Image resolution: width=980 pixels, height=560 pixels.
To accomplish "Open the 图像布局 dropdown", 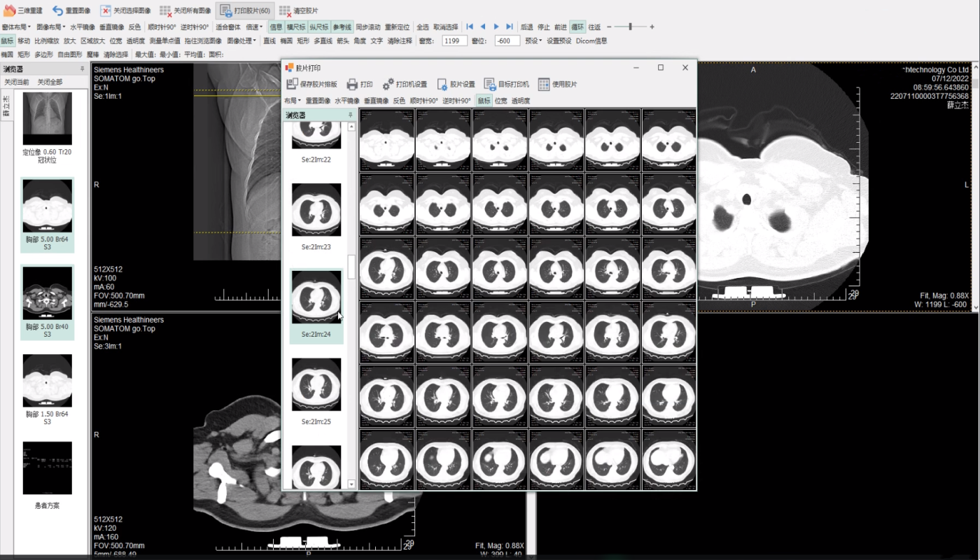I will 50,27.
